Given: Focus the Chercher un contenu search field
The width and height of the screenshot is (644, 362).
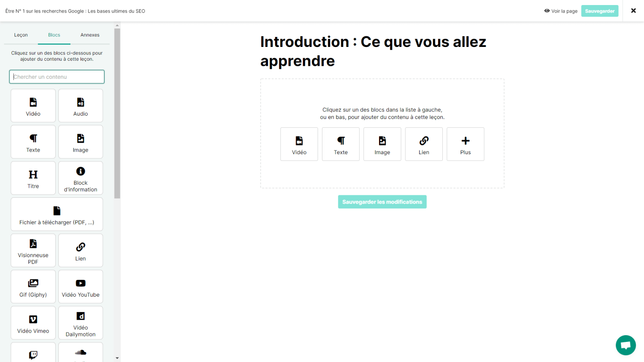Looking at the screenshot, I should tap(57, 77).
